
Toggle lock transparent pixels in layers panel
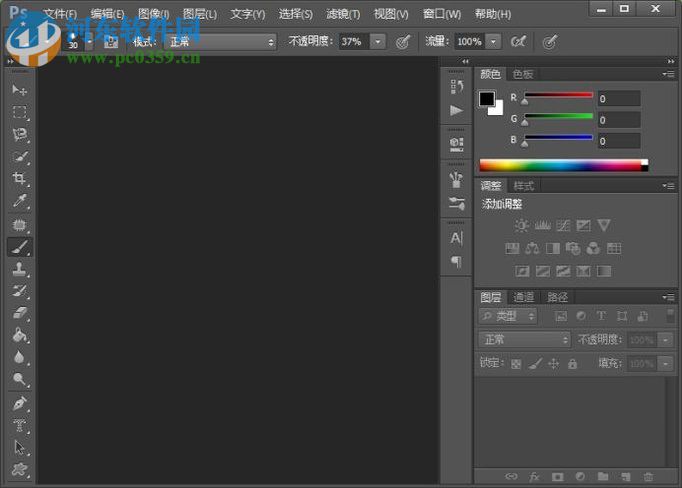[x=516, y=364]
